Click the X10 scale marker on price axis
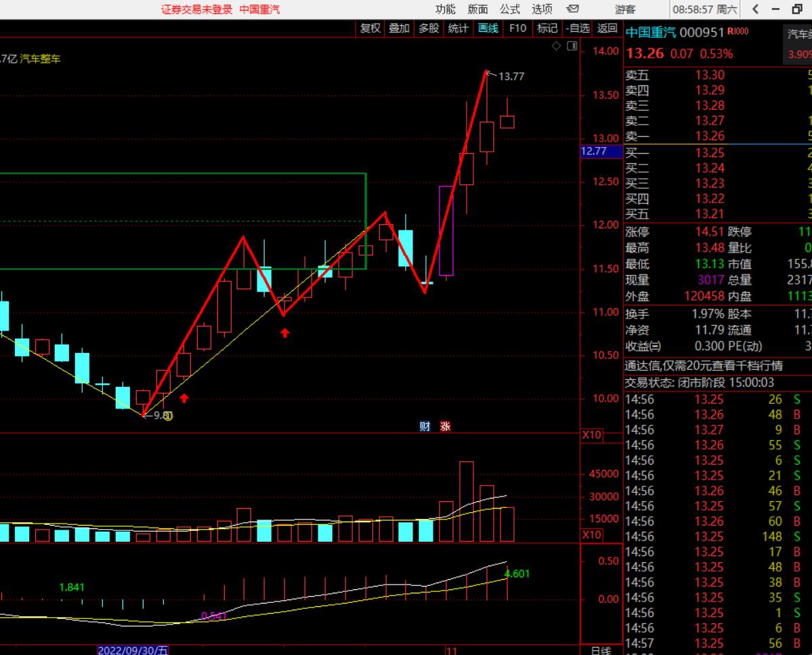The width and height of the screenshot is (812, 655). [592, 435]
